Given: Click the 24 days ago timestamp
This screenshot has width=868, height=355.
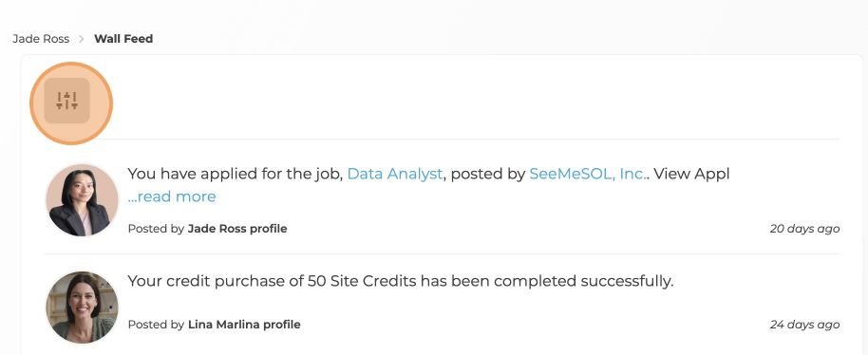Looking at the screenshot, I should click(805, 325).
